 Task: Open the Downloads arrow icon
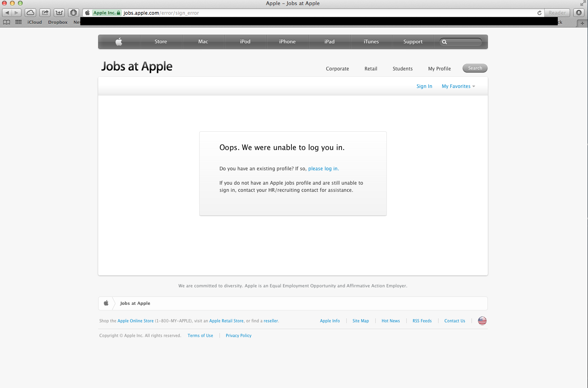coord(579,13)
